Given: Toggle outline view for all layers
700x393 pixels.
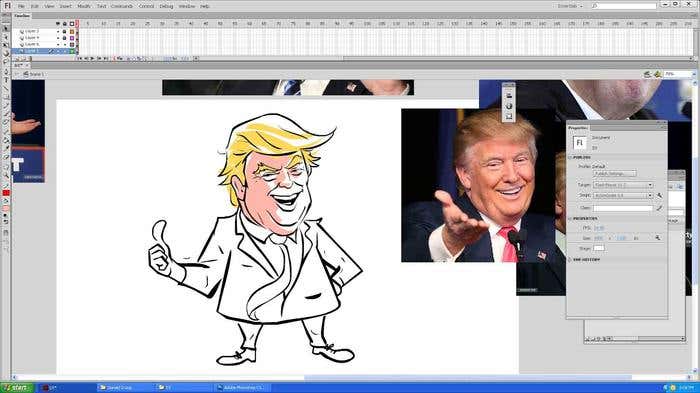Looking at the screenshot, I should [x=72, y=24].
